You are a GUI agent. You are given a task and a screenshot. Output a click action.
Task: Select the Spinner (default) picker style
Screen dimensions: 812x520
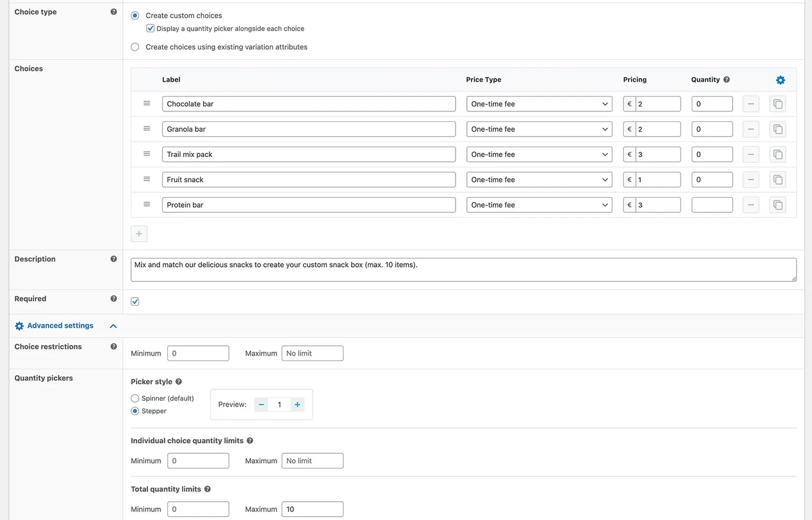[x=135, y=399]
